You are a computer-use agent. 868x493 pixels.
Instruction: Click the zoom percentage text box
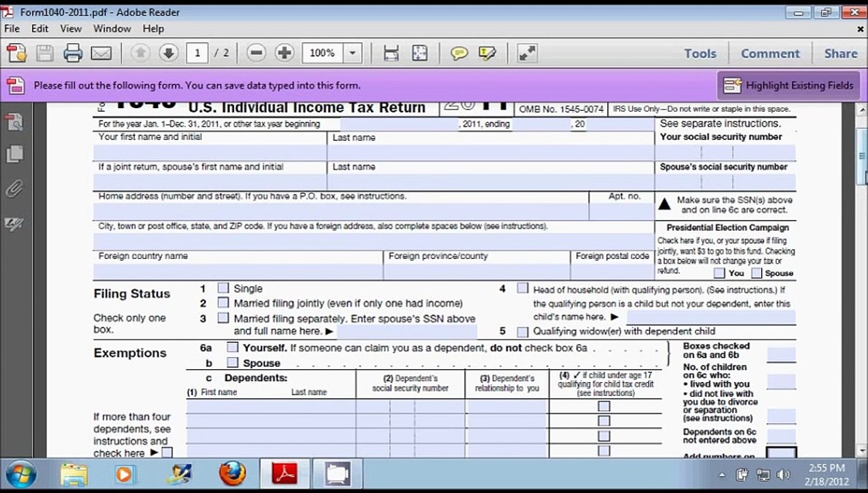coord(322,53)
